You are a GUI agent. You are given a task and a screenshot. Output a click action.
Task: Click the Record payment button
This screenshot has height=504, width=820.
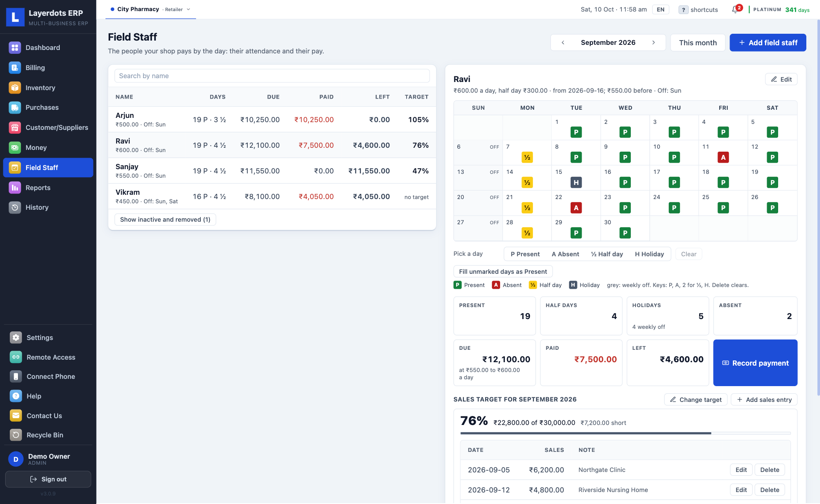(x=755, y=363)
